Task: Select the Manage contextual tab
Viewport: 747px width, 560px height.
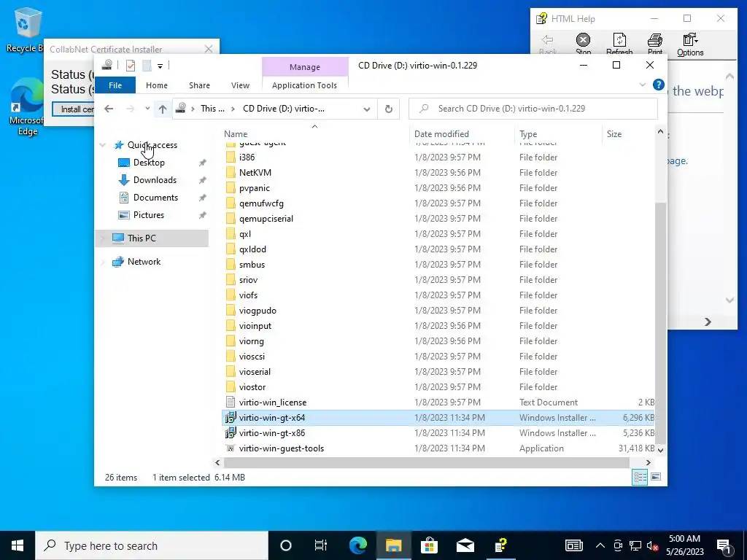Action: click(x=305, y=67)
